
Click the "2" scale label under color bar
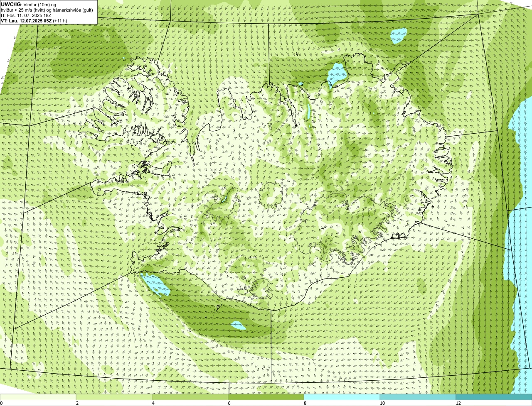click(77, 403)
